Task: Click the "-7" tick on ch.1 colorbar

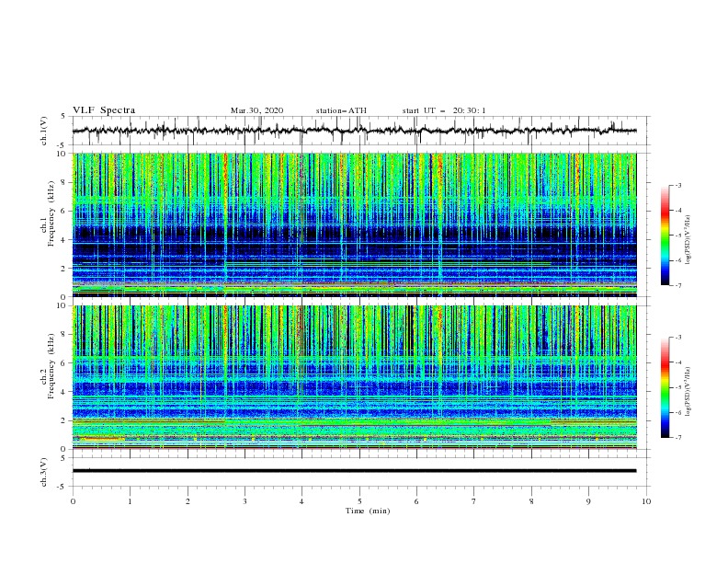Action: pyautogui.click(x=678, y=285)
